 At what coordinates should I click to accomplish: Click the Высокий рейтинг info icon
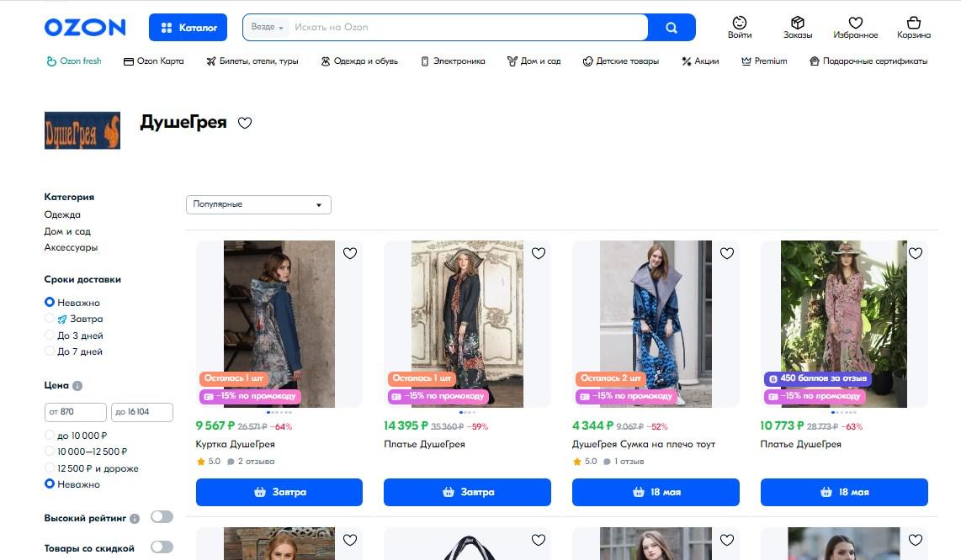click(135, 519)
